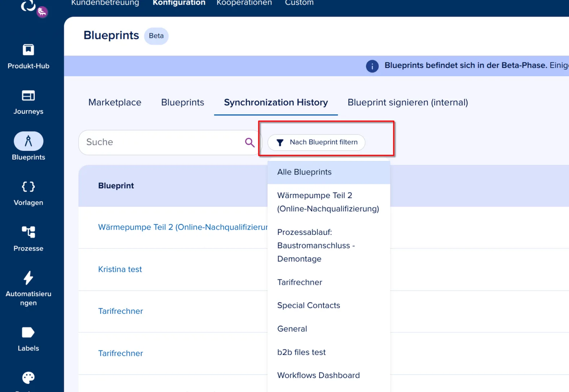This screenshot has width=569, height=392.
Task: Switch to the Marketplace tab
Action: (x=115, y=102)
